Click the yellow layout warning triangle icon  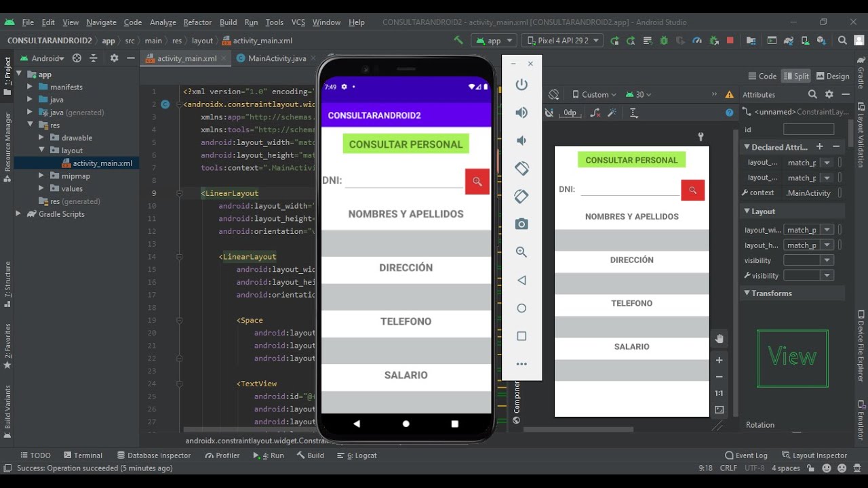[x=730, y=95]
